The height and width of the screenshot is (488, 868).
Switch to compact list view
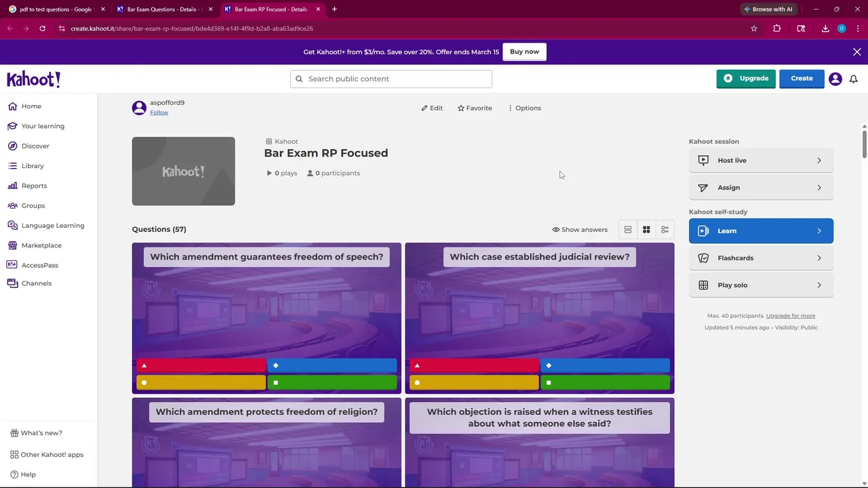[x=628, y=230]
